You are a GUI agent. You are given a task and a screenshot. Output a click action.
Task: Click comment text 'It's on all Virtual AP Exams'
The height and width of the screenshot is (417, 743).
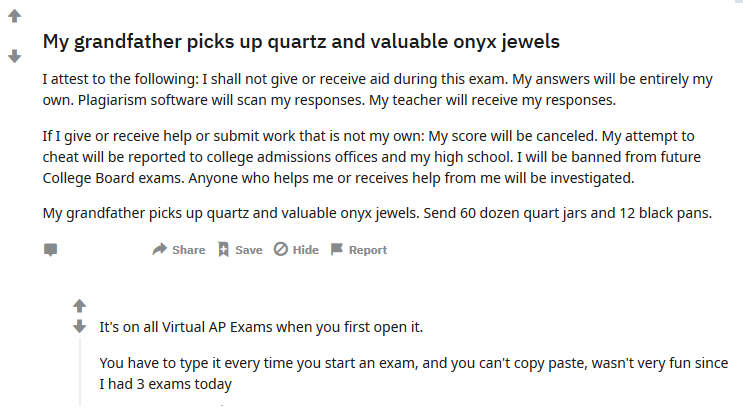coord(261,327)
